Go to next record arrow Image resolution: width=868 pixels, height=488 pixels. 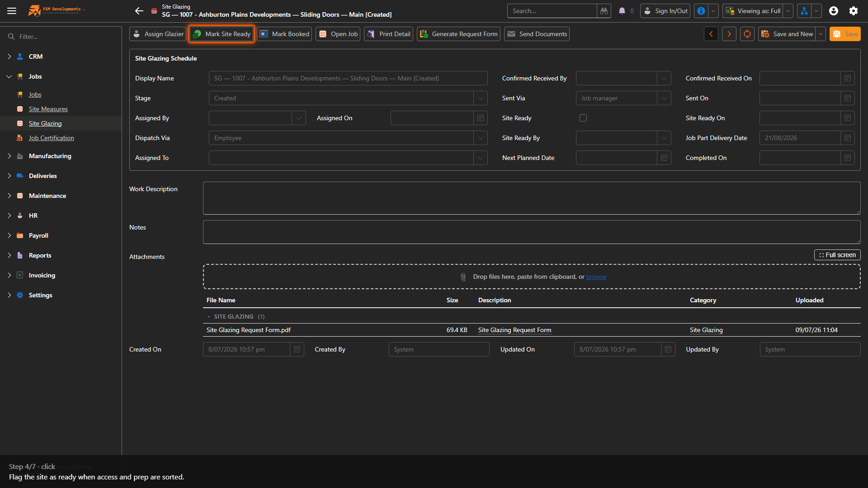pyautogui.click(x=729, y=34)
